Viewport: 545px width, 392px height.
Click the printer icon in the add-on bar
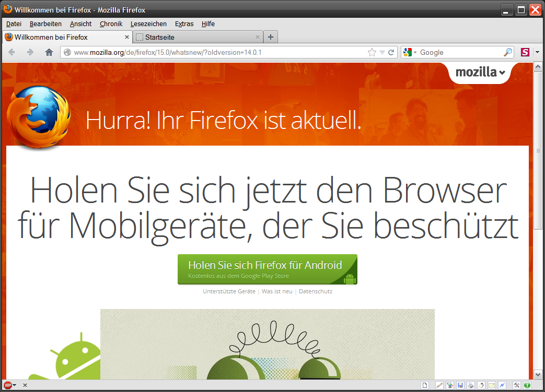pos(471,385)
